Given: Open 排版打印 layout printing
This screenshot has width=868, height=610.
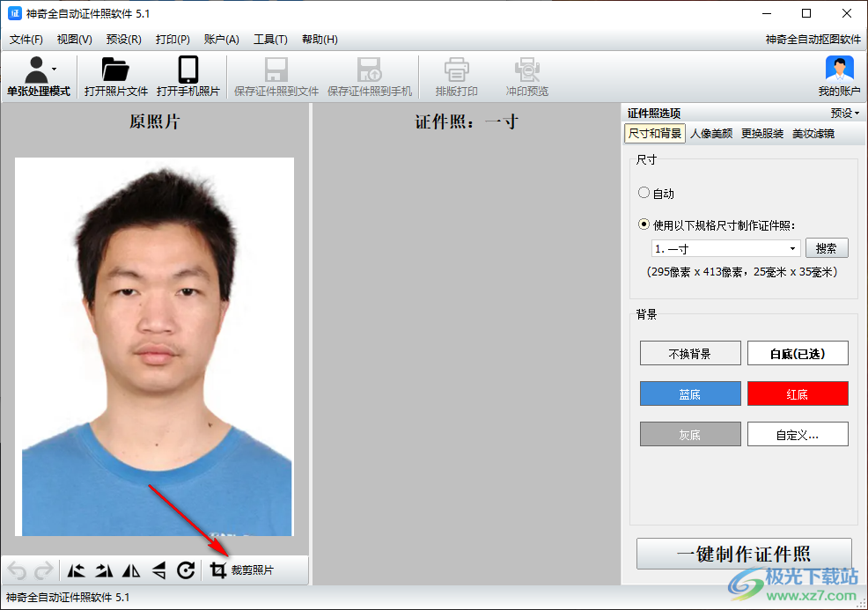Looking at the screenshot, I should [x=456, y=75].
